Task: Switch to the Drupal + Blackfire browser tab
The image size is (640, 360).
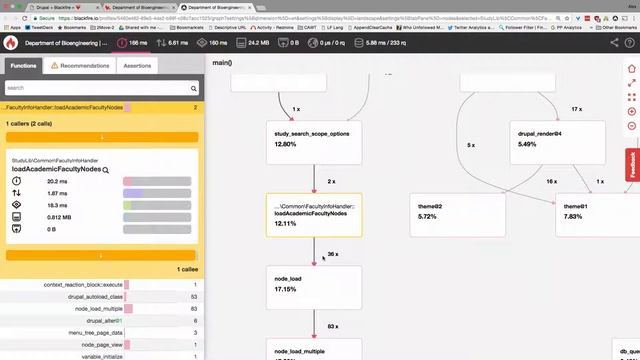Action: click(x=64, y=7)
